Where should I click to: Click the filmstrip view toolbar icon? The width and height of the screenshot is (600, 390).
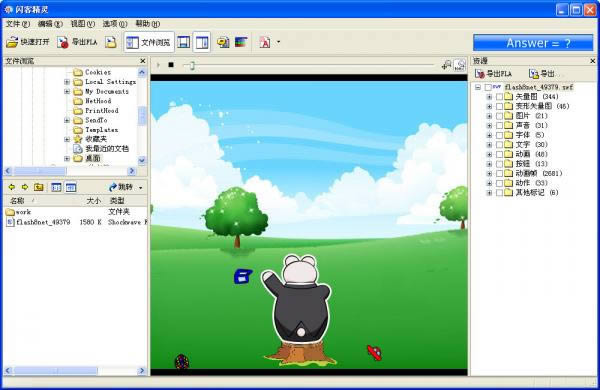pos(184,42)
